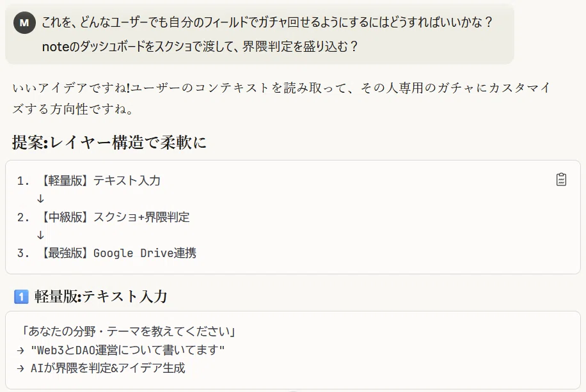This screenshot has height=392, width=586.
Task: Click the 【中級版】スクショ+界隈判定 line
Action: point(115,217)
